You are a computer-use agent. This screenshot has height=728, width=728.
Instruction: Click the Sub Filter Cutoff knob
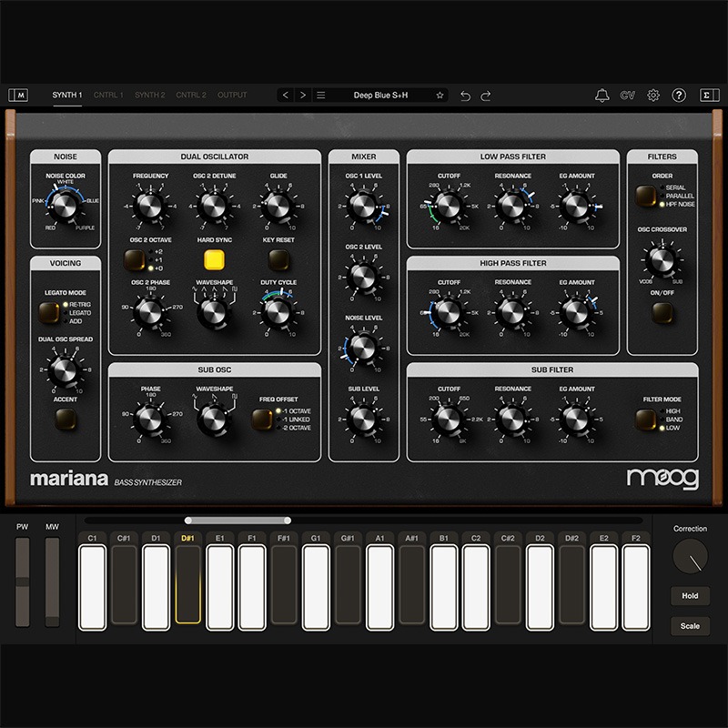tap(449, 419)
